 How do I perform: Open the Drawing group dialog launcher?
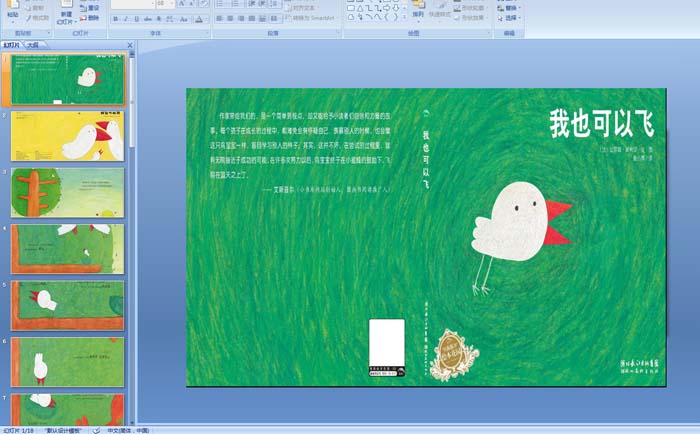pos(489,33)
